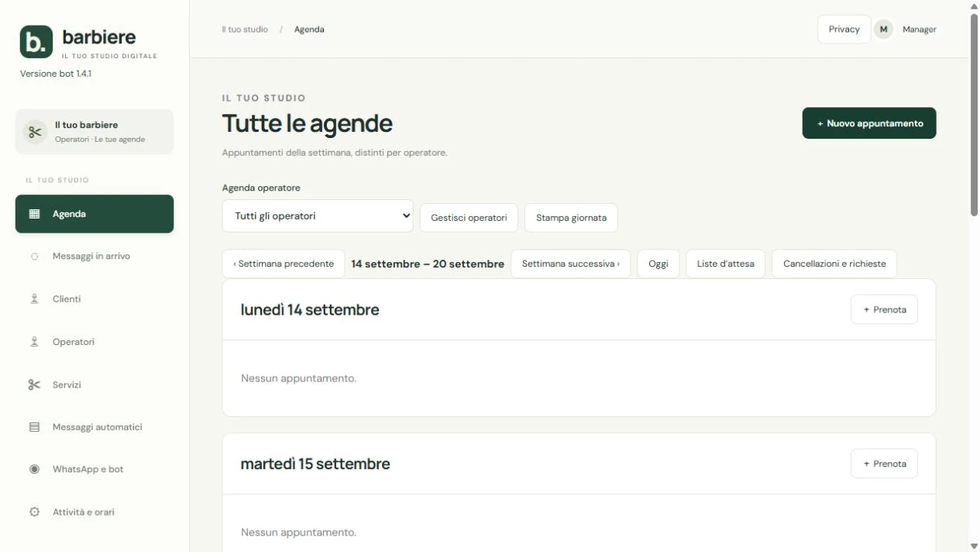Image resolution: width=980 pixels, height=552 pixels.
Task: Click the Tutte le agende heading
Action: pyautogui.click(x=308, y=124)
